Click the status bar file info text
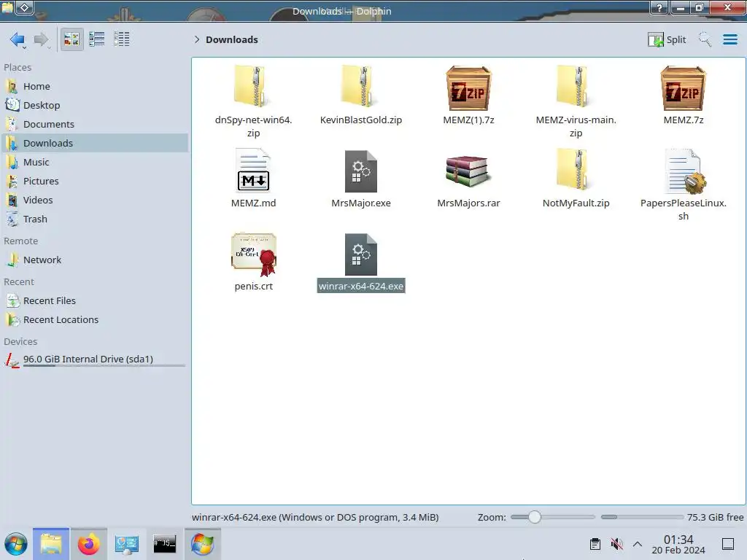747x560 pixels. click(315, 517)
